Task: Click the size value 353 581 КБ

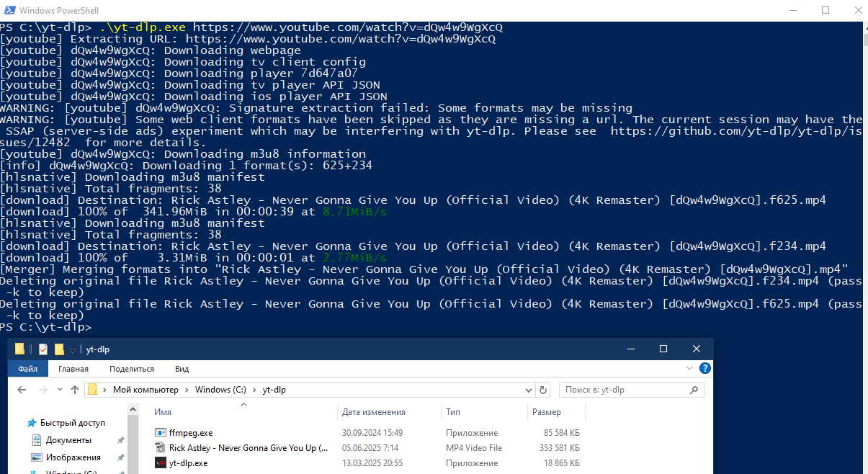Action: tap(559, 448)
